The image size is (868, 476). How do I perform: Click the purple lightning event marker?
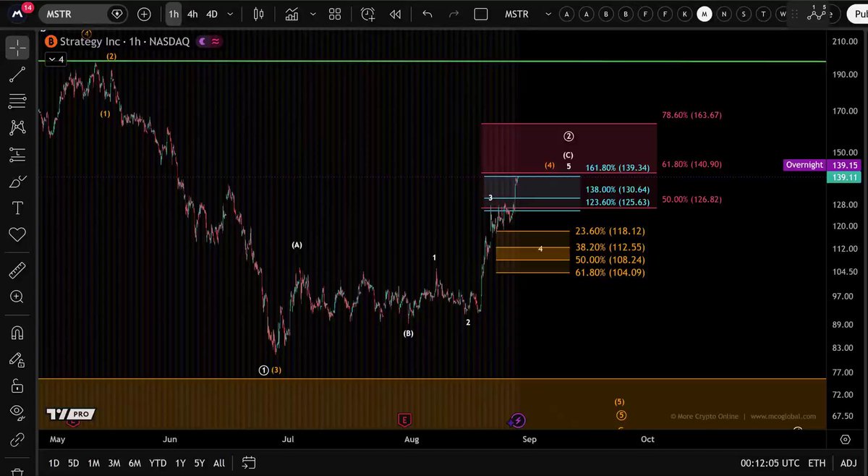pos(517,420)
